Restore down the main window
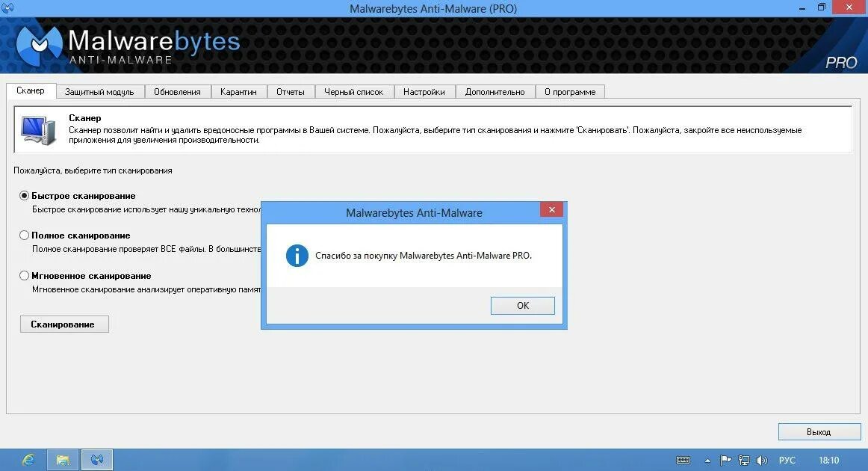Screen dimensions: 868x471 pos(822,7)
